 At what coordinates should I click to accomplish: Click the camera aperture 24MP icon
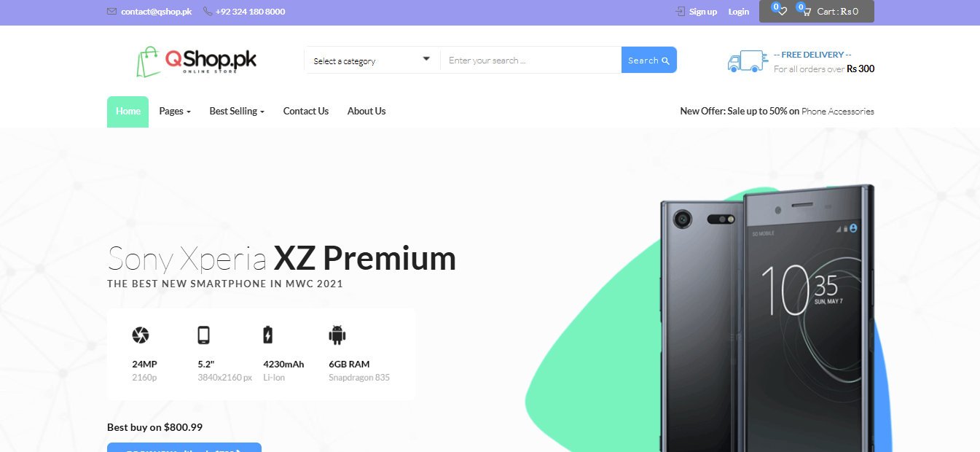point(141,335)
